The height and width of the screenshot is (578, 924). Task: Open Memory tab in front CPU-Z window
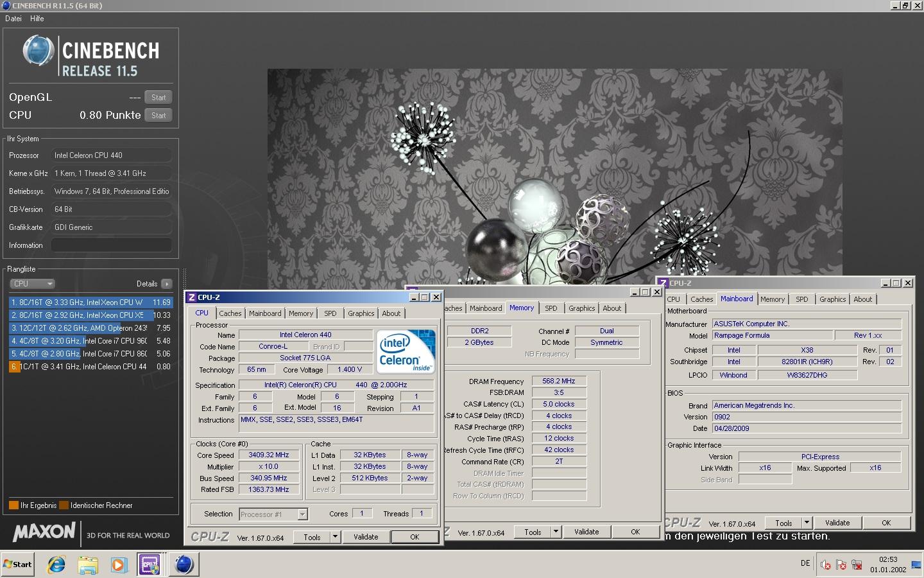(301, 313)
